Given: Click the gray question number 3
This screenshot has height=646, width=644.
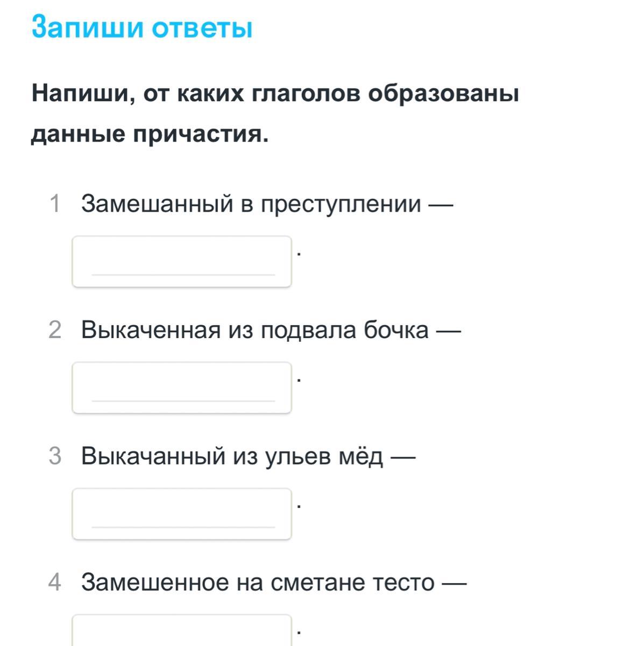Looking at the screenshot, I should point(55,456).
